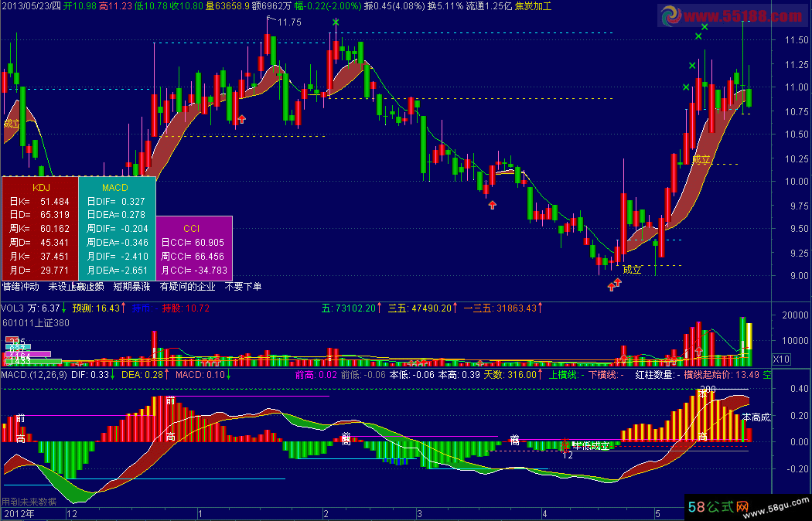
Task: Click the VOL3 indicator name
Action: pyautogui.click(x=12, y=308)
